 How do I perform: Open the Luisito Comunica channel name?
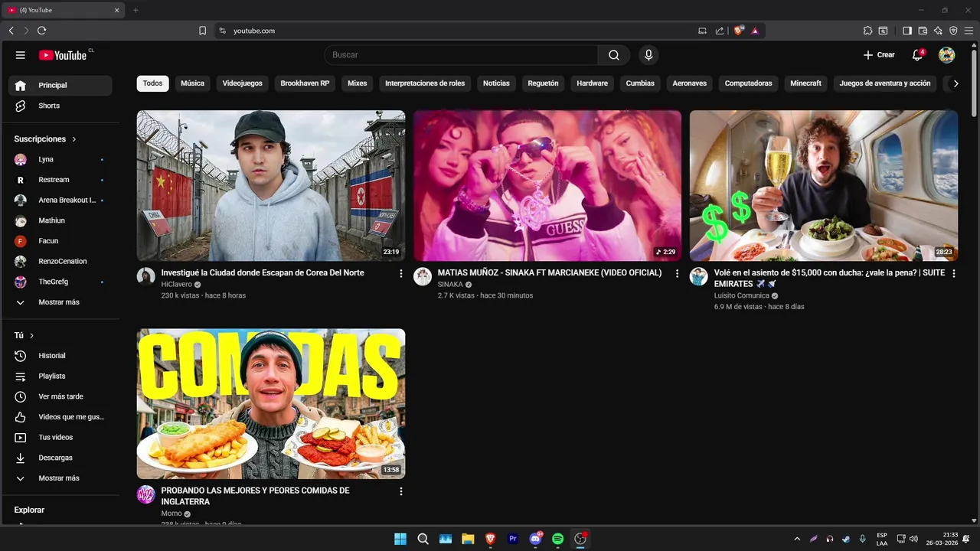pos(741,295)
